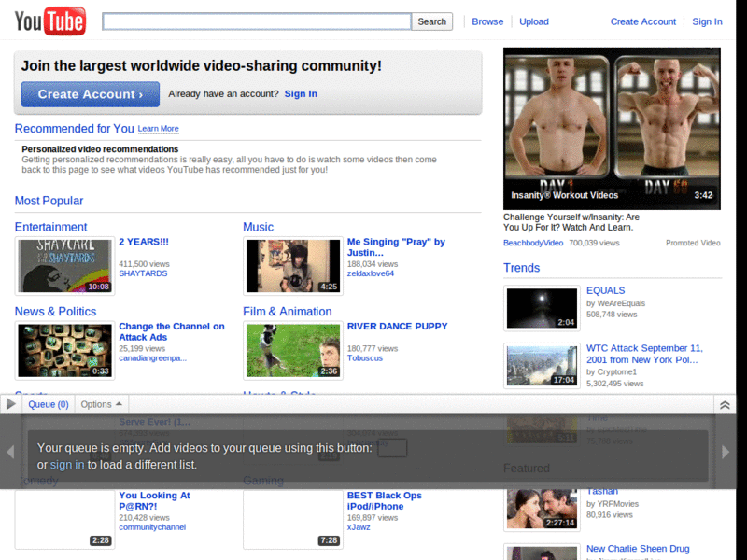Viewport: 747px width, 560px height.
Task: Play the Insanity Workout promoted video
Action: 612,128
